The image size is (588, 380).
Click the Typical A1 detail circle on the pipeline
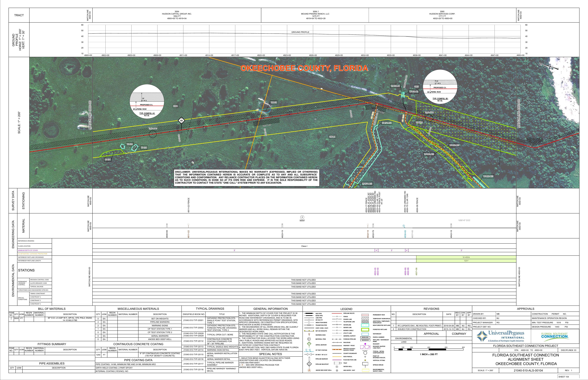pos(153,134)
